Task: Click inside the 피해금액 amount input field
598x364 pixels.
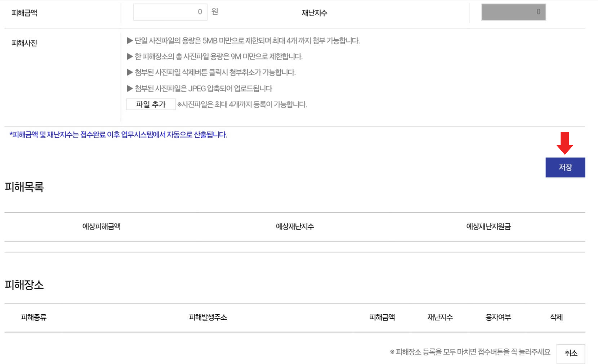Action: point(170,11)
